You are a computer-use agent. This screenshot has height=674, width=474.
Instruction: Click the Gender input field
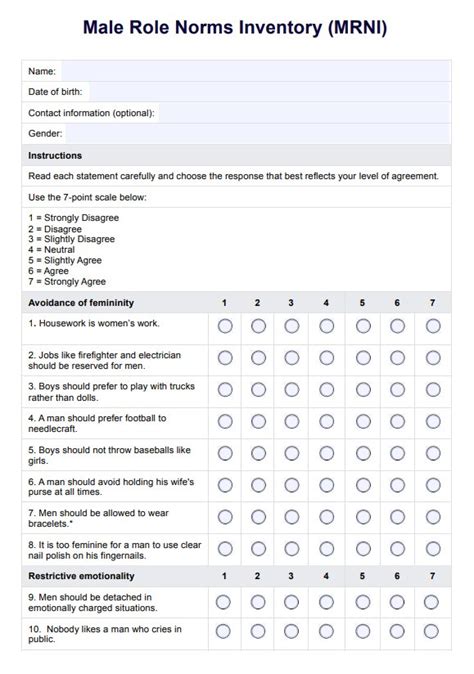click(258, 134)
